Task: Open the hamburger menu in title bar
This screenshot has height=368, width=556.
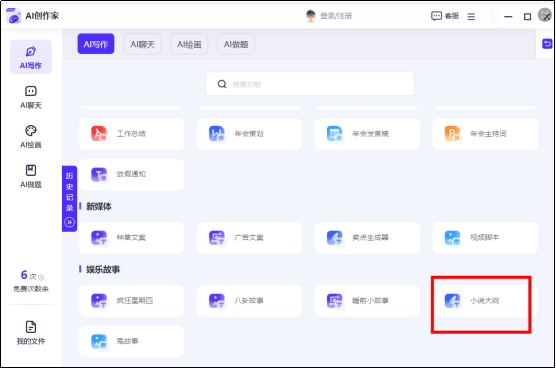Action: point(471,16)
